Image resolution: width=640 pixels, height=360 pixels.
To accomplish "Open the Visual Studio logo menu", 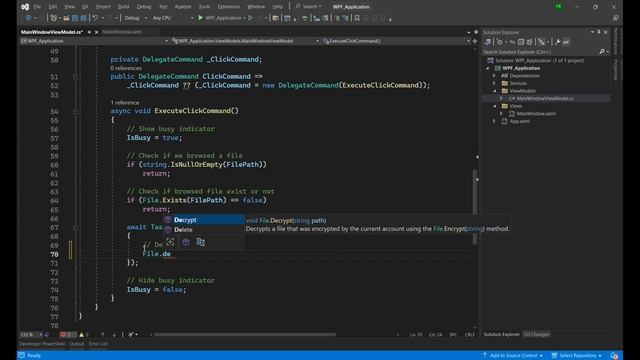I will tap(25, 7).
